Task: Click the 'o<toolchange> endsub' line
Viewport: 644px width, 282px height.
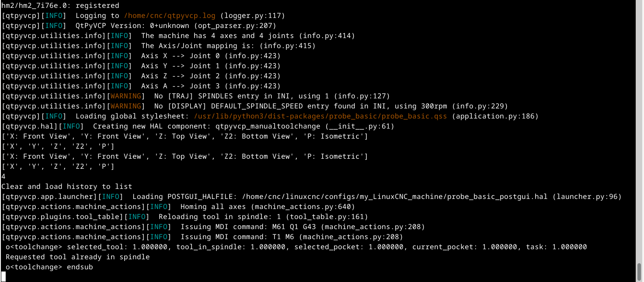Action: pos(49,267)
